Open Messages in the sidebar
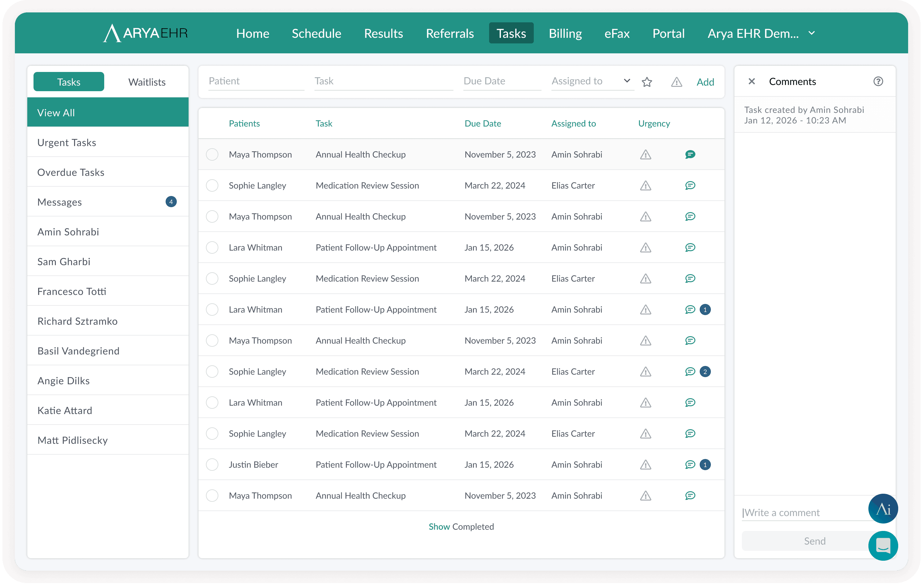 pyautogui.click(x=108, y=202)
